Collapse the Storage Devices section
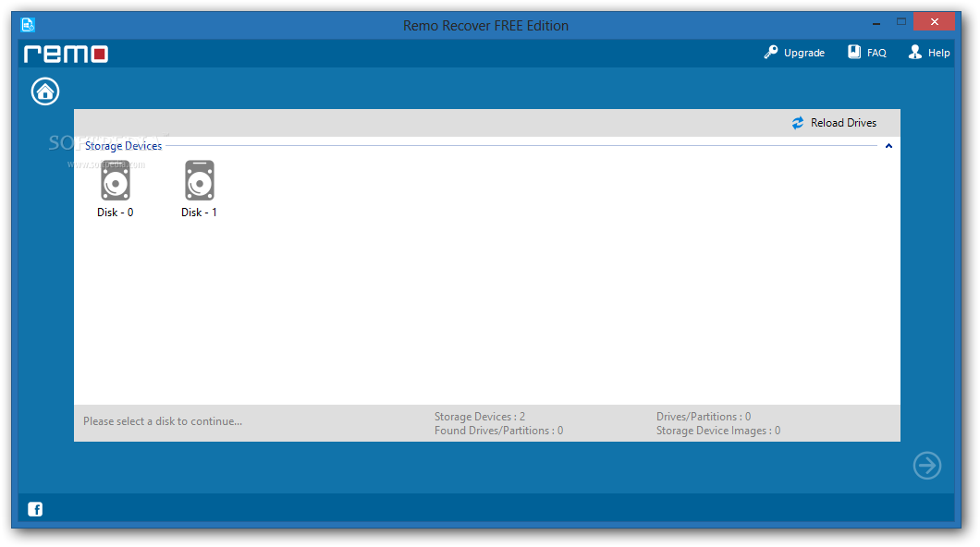 click(x=888, y=146)
